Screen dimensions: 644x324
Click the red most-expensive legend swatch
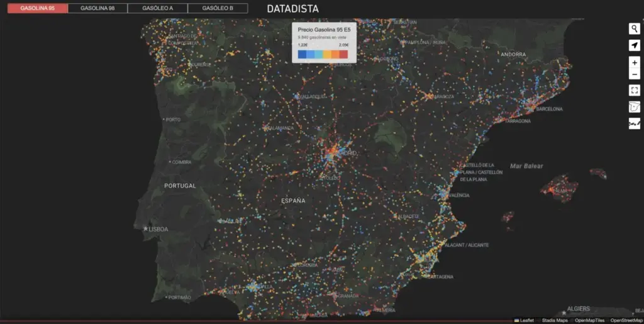(343, 55)
